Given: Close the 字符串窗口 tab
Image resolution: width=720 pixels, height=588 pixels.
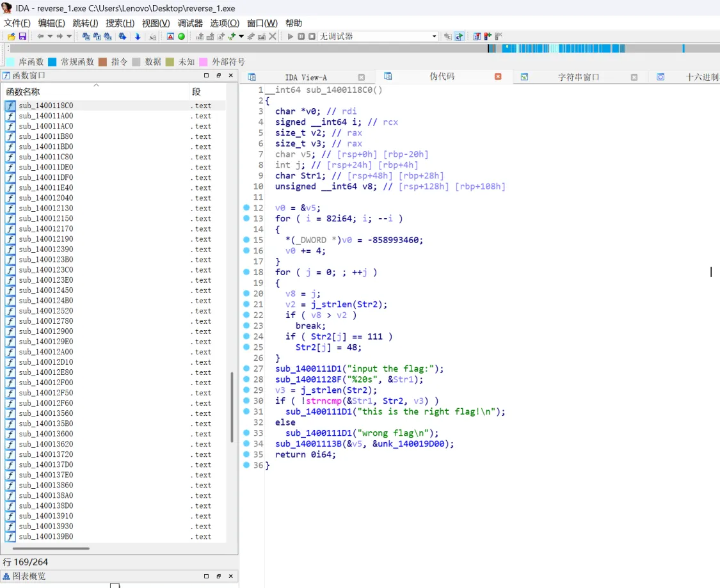Looking at the screenshot, I should 634,77.
